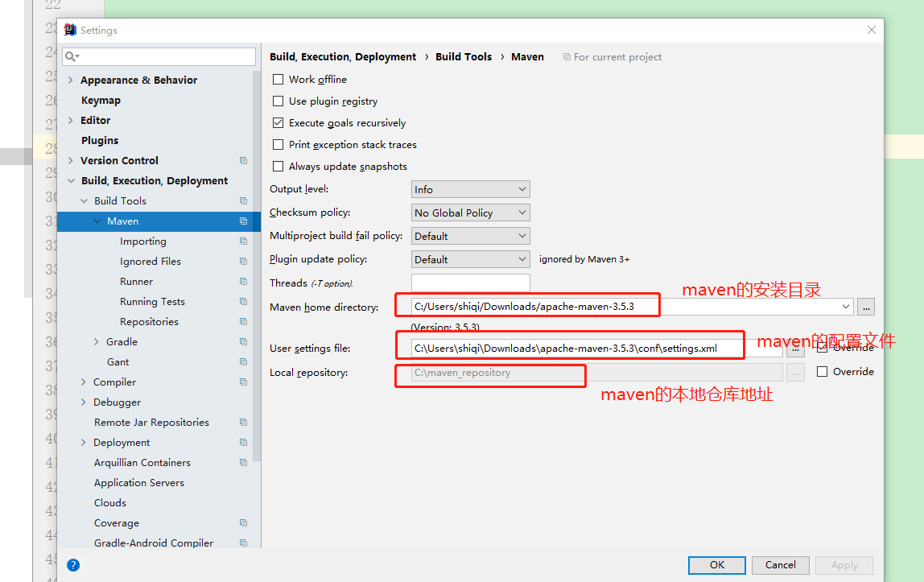Enable the Use plugin registry checkbox
The height and width of the screenshot is (582, 924).
coord(278,101)
